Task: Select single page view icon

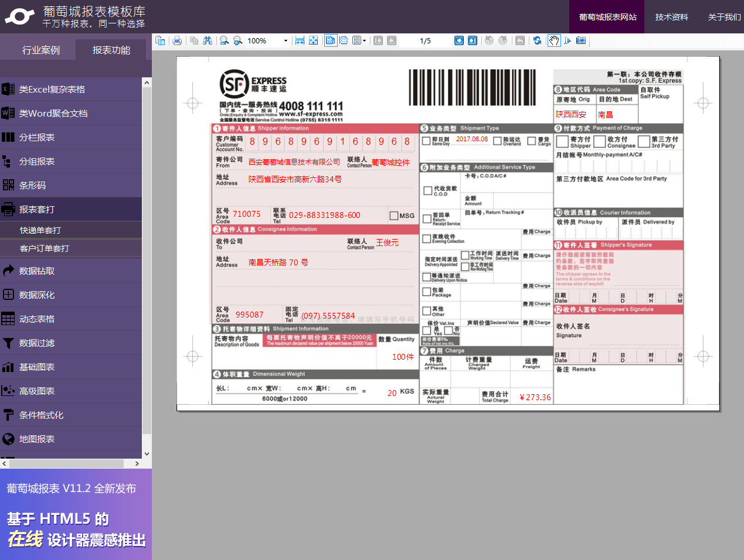Action: pos(331,40)
